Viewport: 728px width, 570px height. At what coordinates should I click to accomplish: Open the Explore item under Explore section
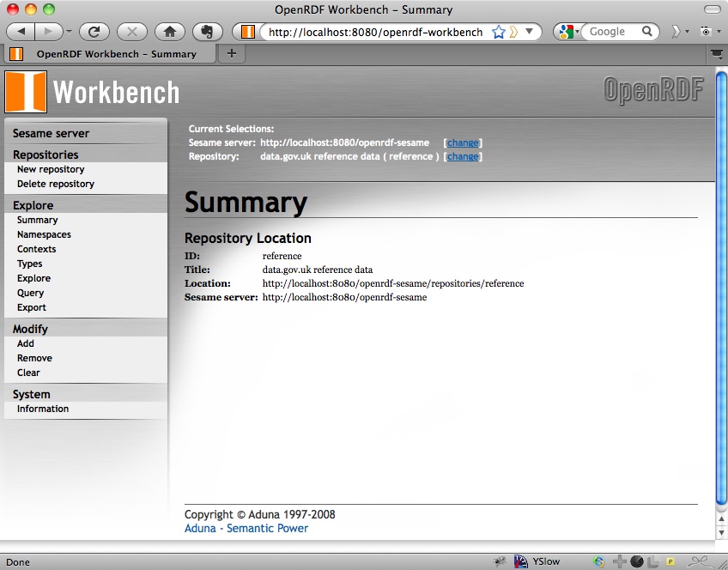(x=33, y=278)
